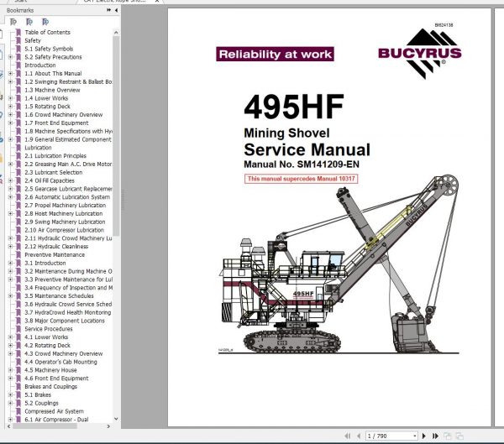Screen dimensions: 504x444
Task: Select 2.9 Swing Machinery Lubrication bookmark
Action: 65,222
